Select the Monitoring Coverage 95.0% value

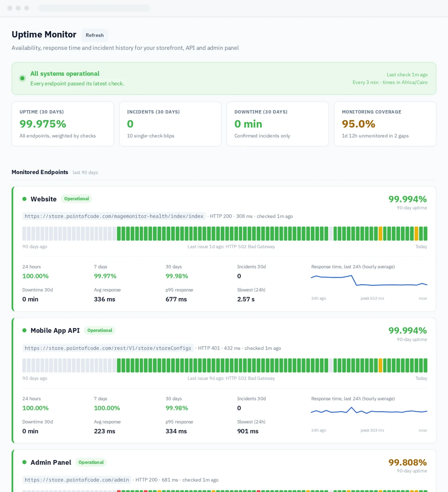coord(358,124)
